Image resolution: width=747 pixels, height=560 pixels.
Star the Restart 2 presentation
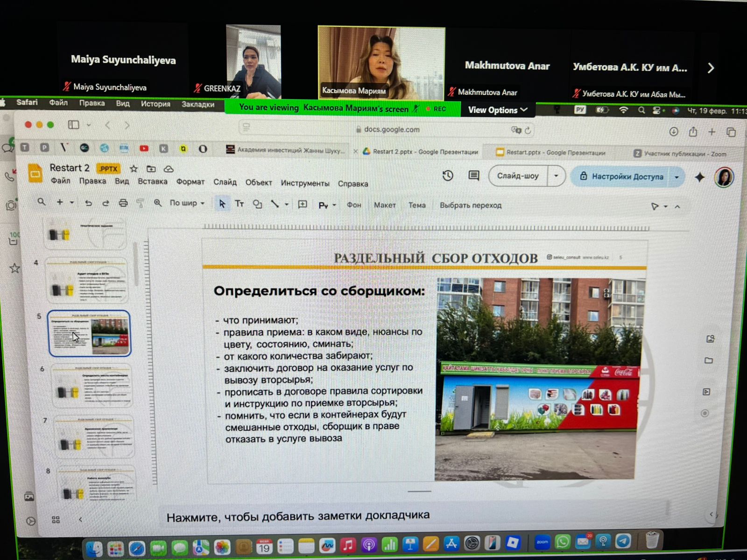[134, 168]
